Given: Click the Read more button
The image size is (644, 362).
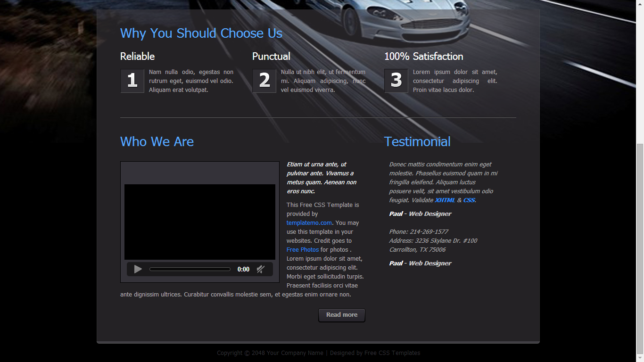Looking at the screenshot, I should coord(341,315).
